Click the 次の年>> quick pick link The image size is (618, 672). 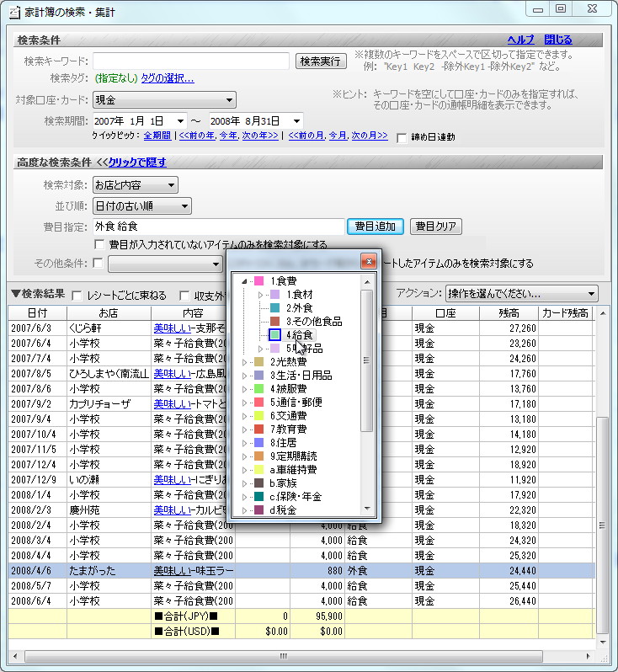point(260,136)
